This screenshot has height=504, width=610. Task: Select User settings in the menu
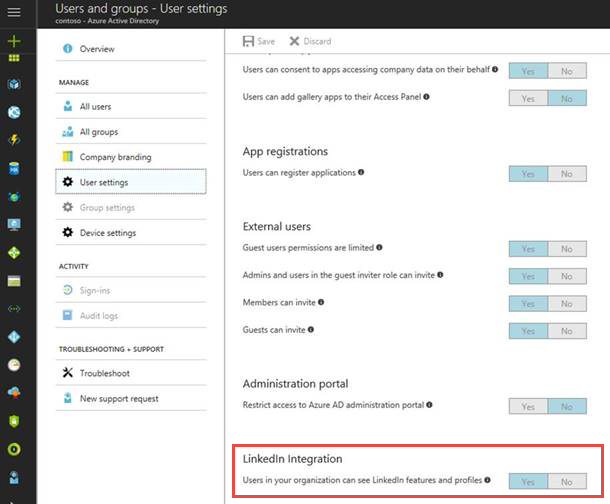tap(131, 182)
